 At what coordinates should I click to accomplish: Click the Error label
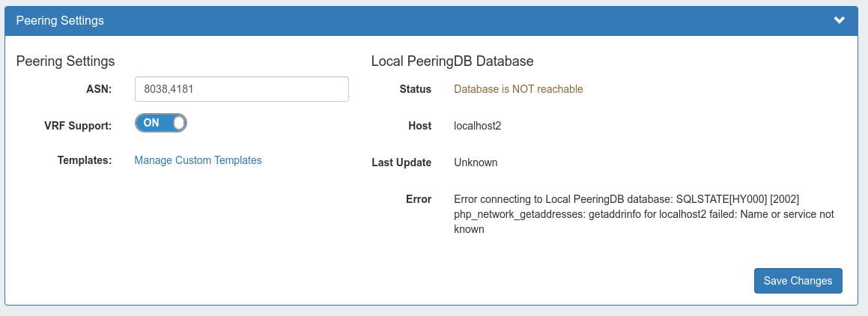pyautogui.click(x=418, y=199)
